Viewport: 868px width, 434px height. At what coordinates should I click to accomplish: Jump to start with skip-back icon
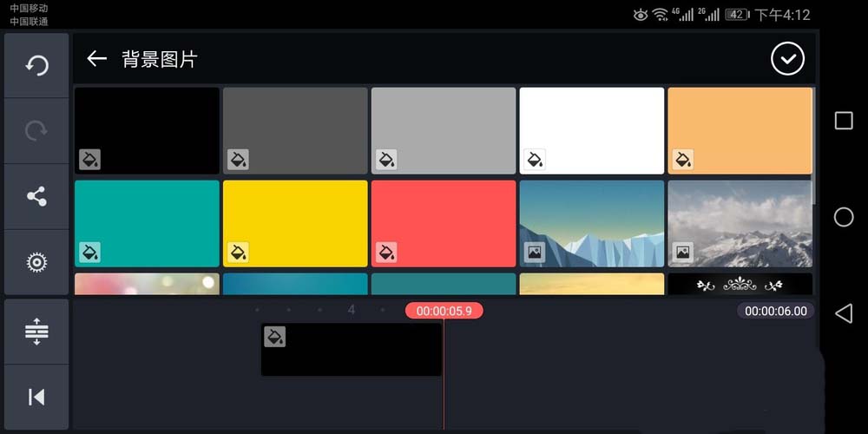pos(36,397)
